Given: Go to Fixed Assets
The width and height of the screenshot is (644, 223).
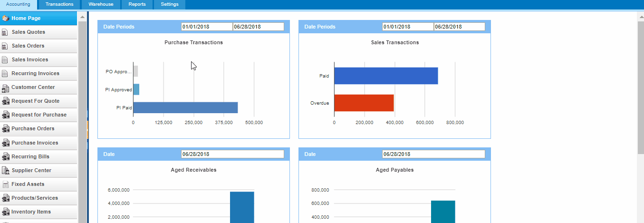Looking at the screenshot, I should coord(38,184).
